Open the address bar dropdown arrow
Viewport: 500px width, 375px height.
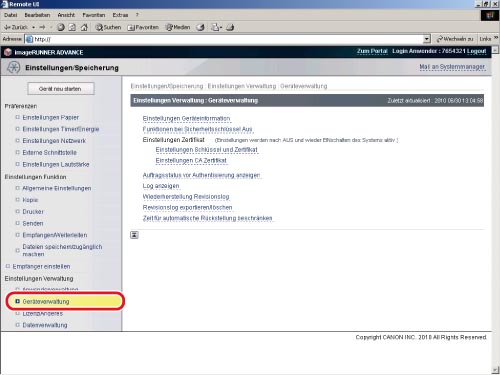(427, 39)
